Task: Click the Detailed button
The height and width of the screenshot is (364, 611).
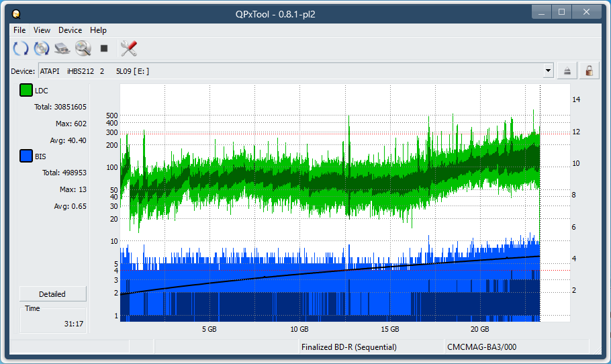Action: pyautogui.click(x=52, y=294)
